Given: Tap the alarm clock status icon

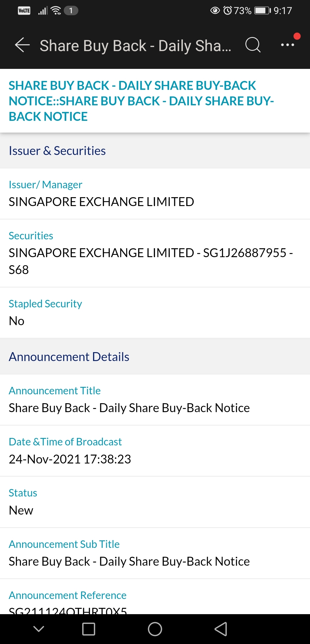Looking at the screenshot, I should (228, 11).
